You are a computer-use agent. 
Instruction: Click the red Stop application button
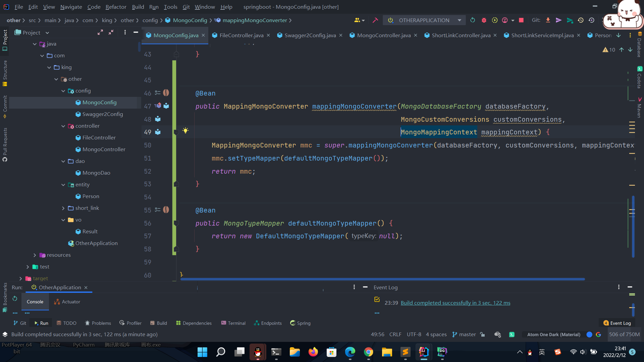(x=521, y=20)
